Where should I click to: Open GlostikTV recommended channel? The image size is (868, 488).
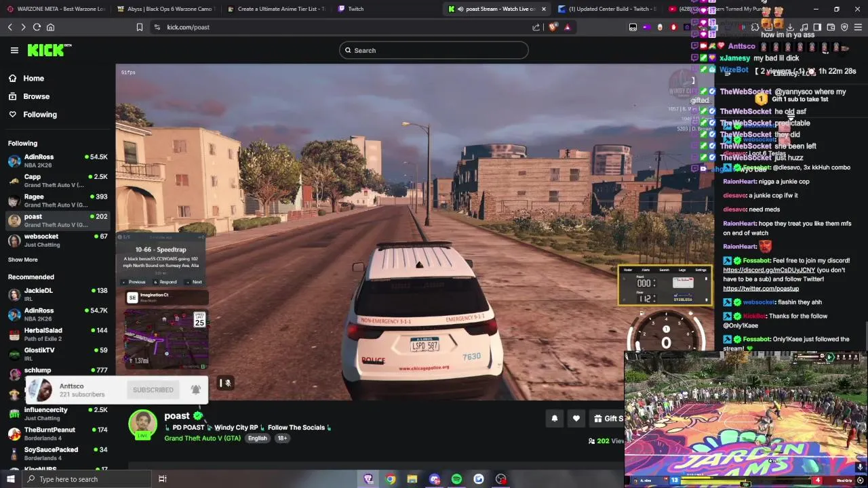coord(58,354)
